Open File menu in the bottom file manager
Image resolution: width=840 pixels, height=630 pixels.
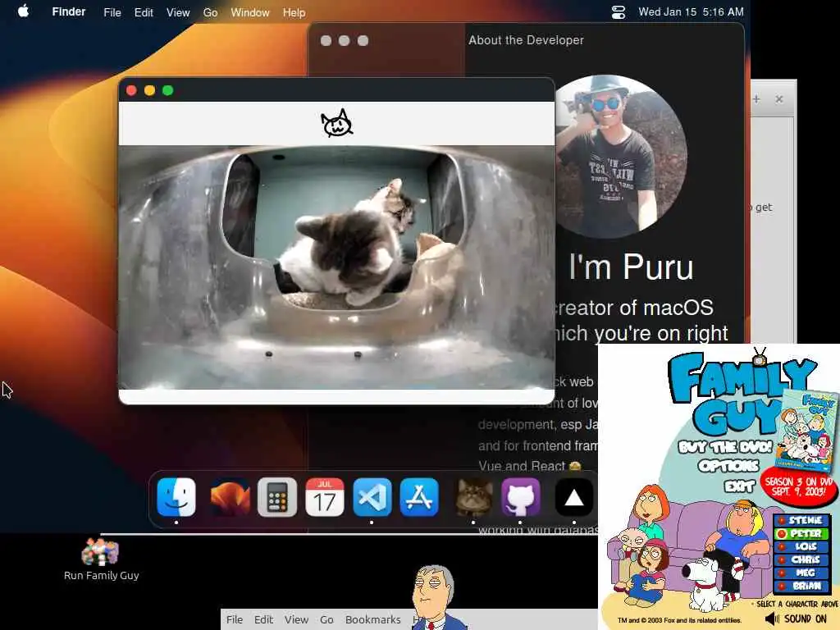(x=235, y=619)
